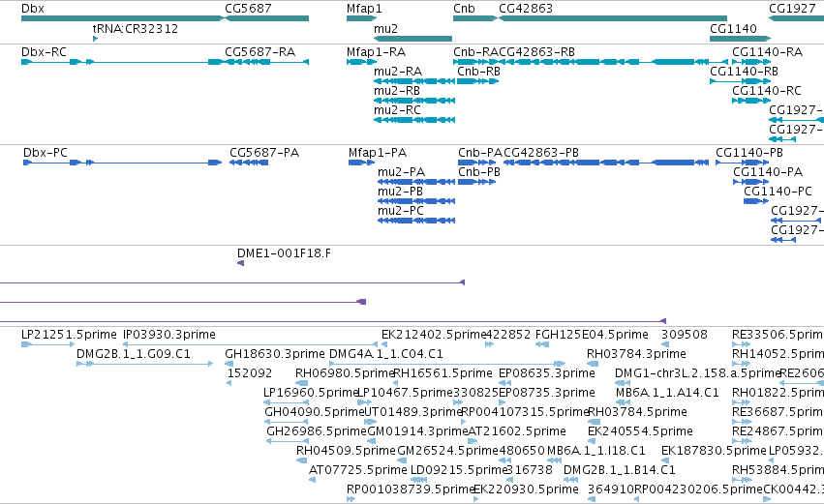The image size is (824, 504).
Task: Select the AT07725.5prime EST label
Action: (358, 470)
